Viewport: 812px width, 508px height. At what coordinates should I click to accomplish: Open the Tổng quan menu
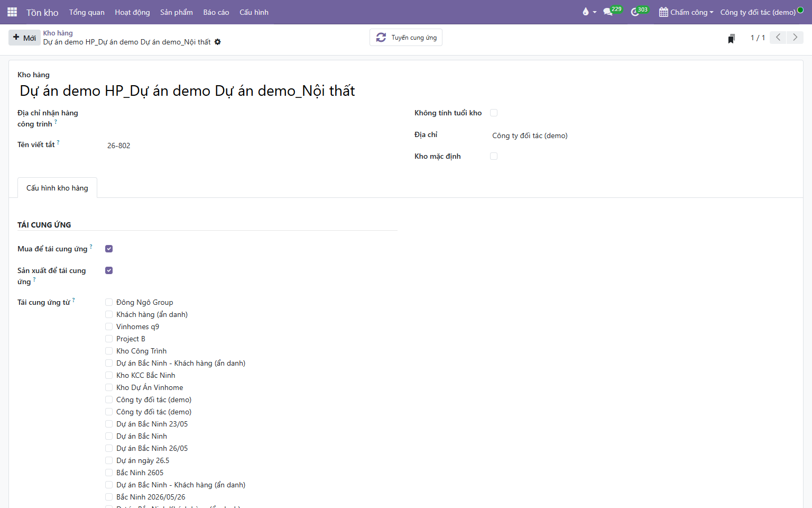(87, 12)
